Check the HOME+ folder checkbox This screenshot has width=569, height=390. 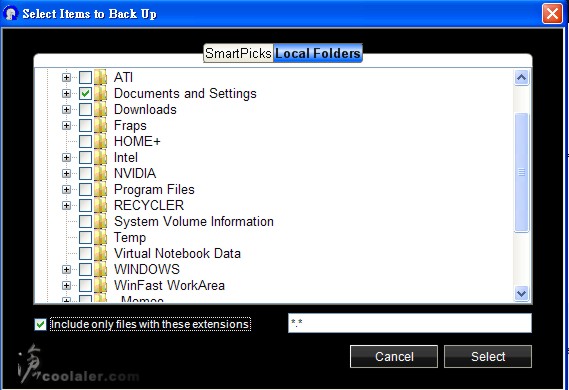(x=85, y=141)
